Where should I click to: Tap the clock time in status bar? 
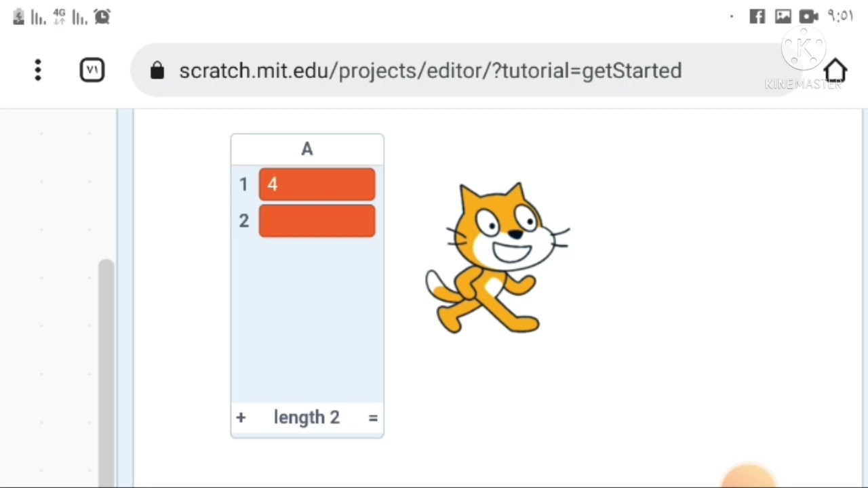(x=840, y=16)
